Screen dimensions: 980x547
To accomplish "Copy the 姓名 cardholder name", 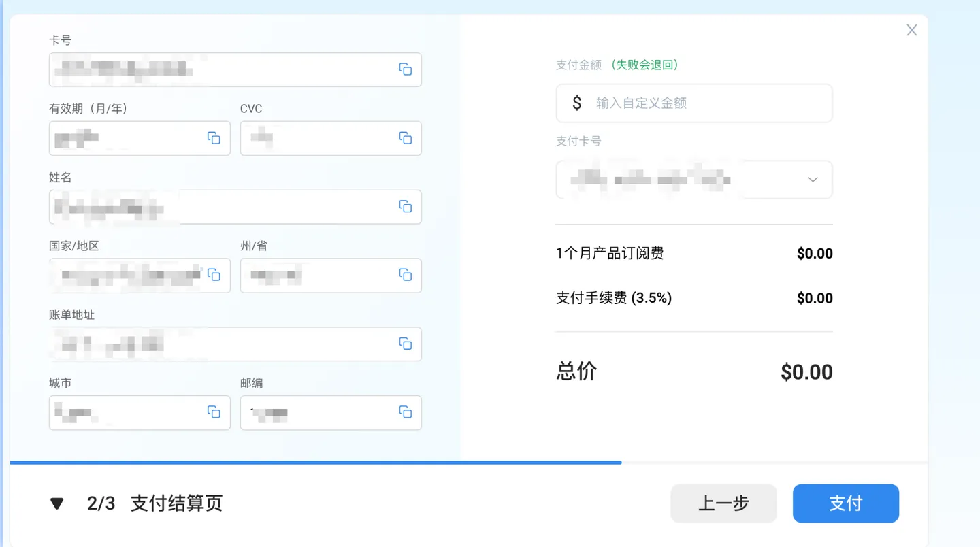I will point(406,206).
